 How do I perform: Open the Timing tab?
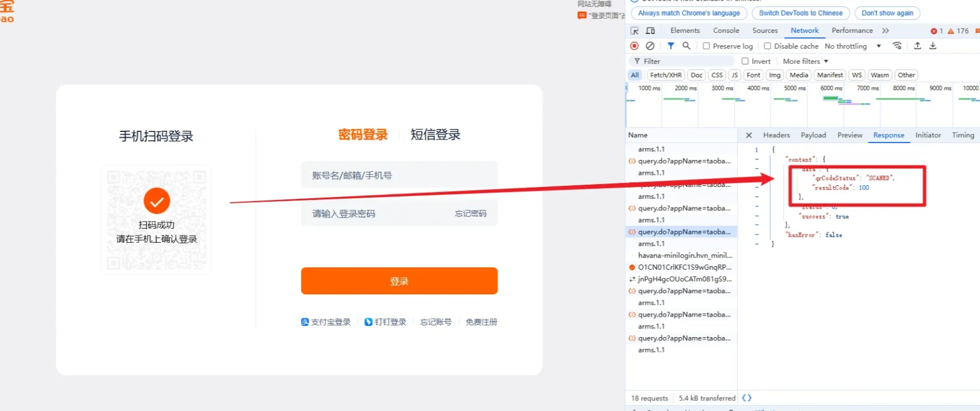point(963,135)
